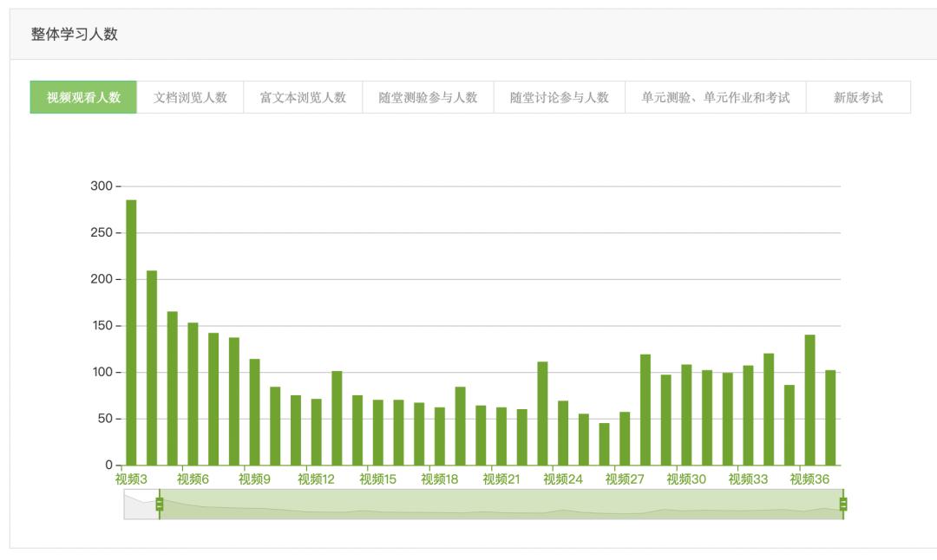The width and height of the screenshot is (937, 560).
Task: Click the axis label 视频12
Action: point(316,479)
